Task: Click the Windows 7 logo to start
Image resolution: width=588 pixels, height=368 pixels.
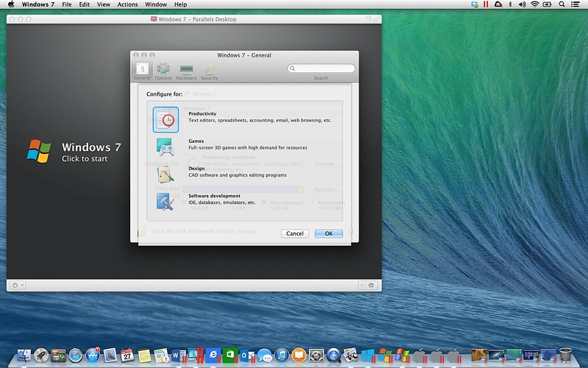Action: point(39,152)
